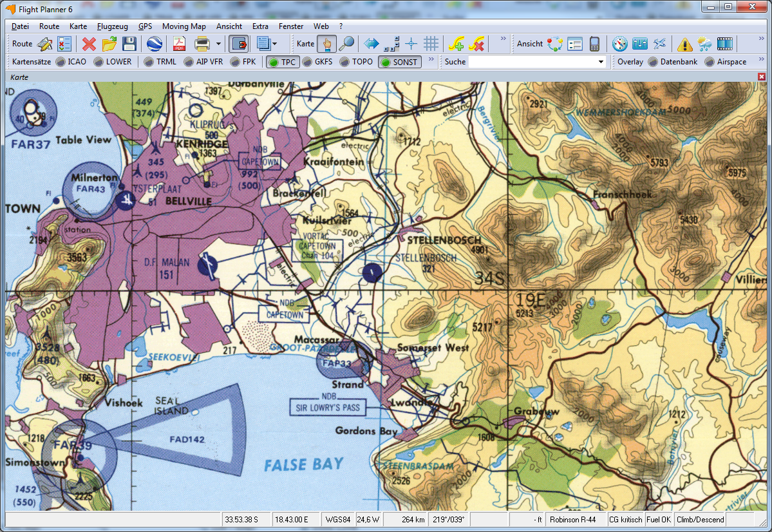Toggle the ICAO chart set
This screenshot has height=532, width=772.
tap(71, 62)
